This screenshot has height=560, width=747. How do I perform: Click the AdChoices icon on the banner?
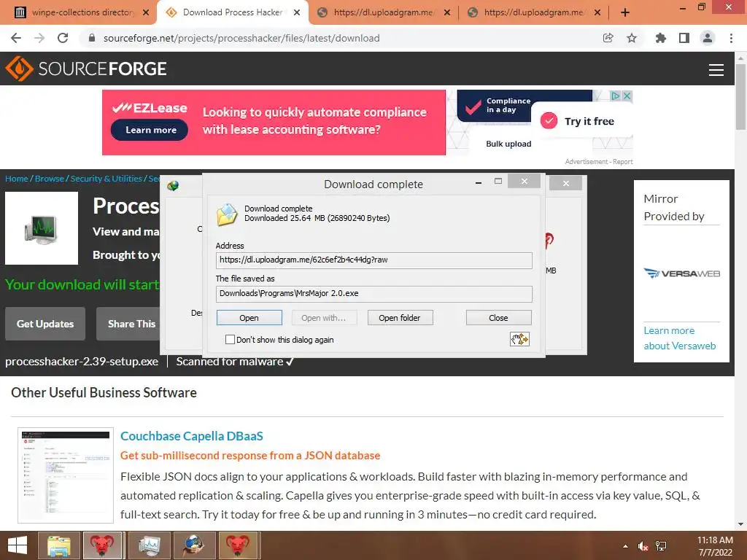[616, 96]
